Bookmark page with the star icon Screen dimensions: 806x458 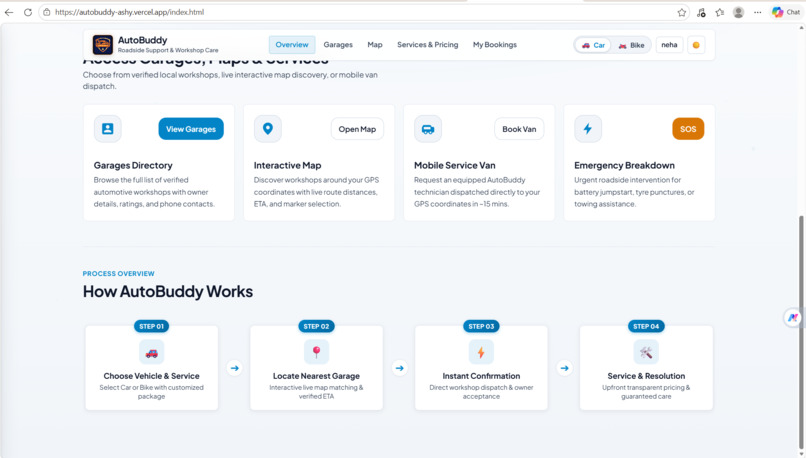click(x=682, y=12)
